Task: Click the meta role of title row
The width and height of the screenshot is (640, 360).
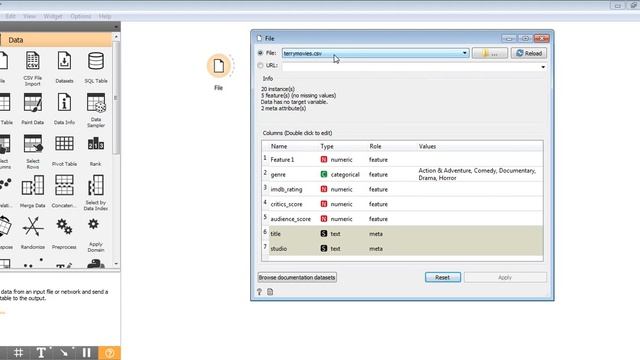Action: click(376, 234)
